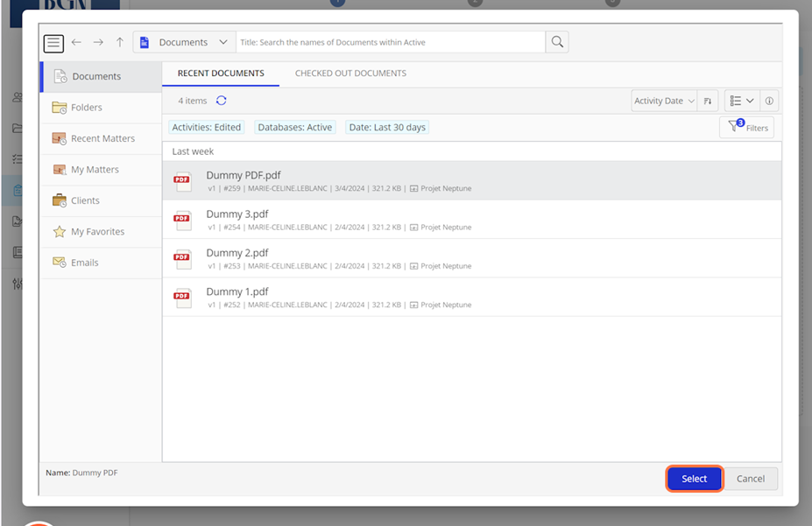Toggle the sort direction icon
812x526 pixels.
[x=708, y=102]
